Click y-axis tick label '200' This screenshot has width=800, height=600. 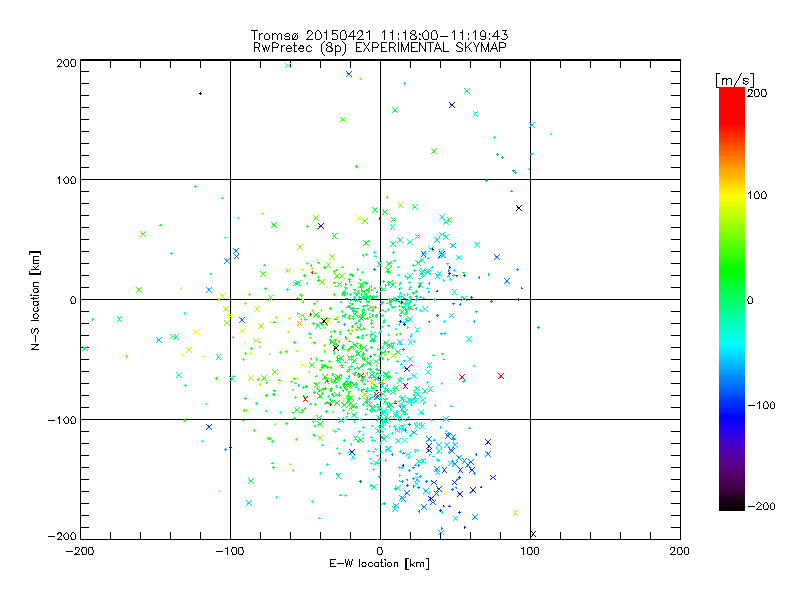[66, 63]
